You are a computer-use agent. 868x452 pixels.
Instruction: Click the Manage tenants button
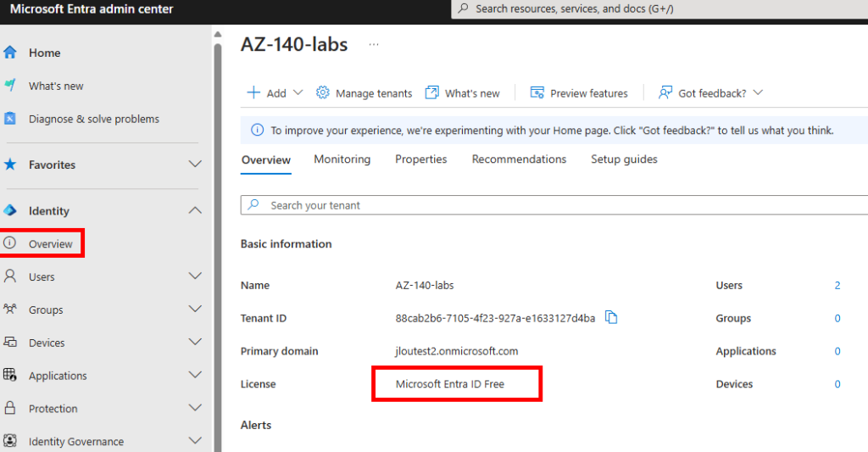364,93
